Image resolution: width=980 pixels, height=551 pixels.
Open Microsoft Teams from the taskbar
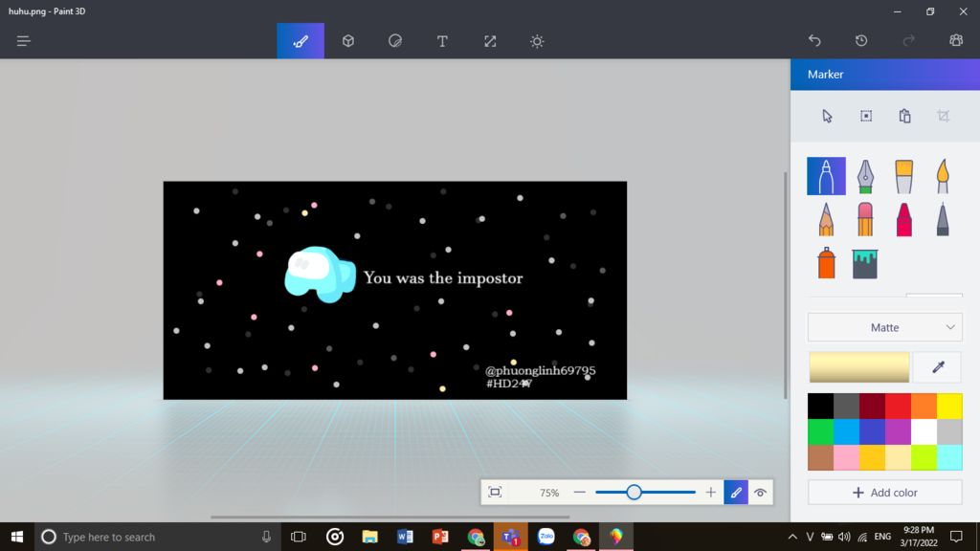click(511, 537)
